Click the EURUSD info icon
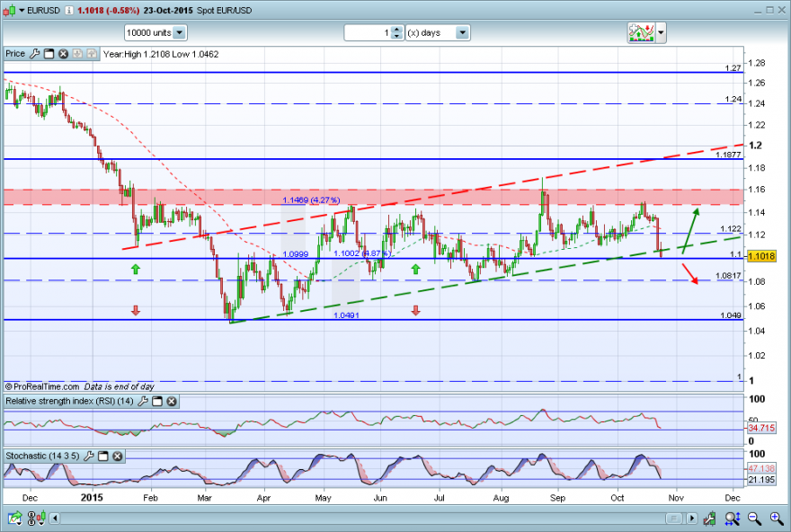The image size is (791, 532). point(68,10)
